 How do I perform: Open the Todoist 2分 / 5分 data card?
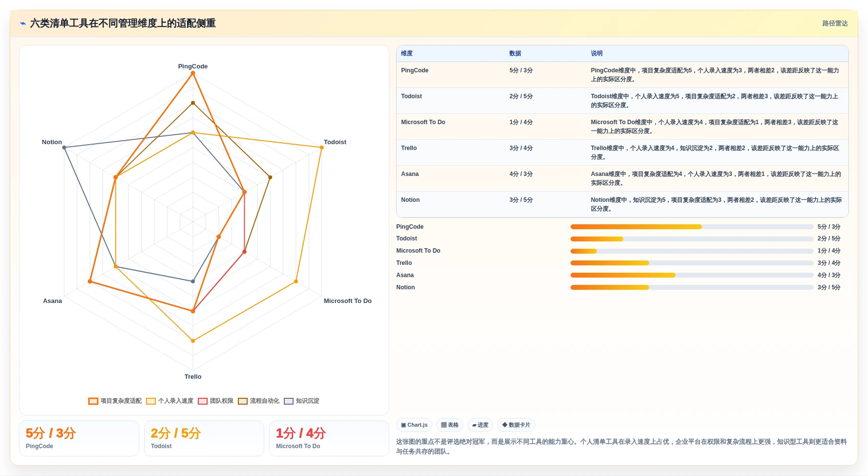204,438
